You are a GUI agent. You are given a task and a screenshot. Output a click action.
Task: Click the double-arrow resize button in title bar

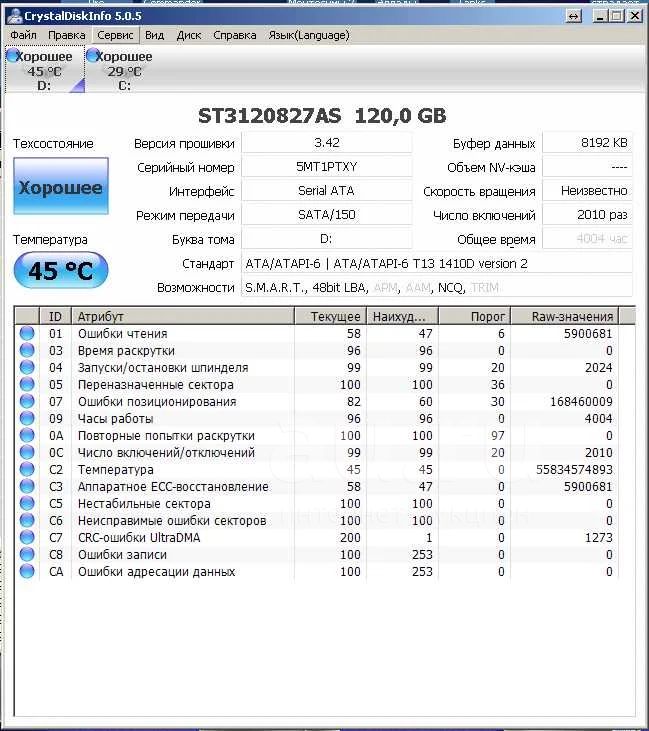coord(574,16)
